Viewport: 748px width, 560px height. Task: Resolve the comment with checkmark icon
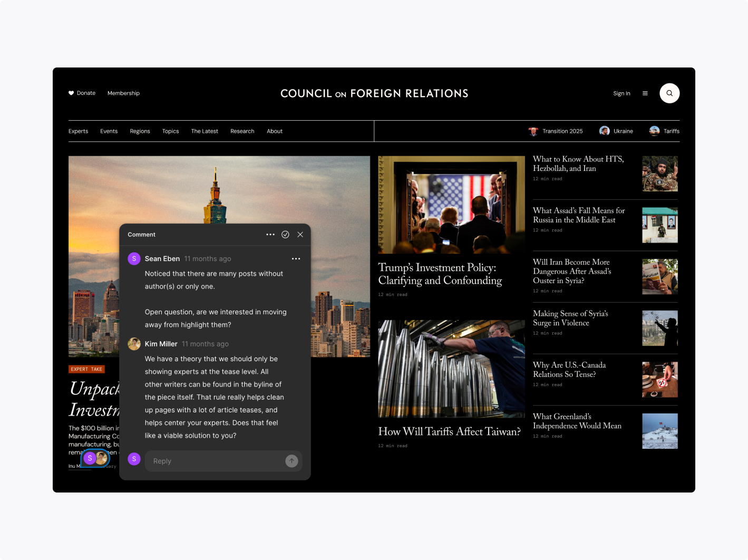[x=285, y=235]
